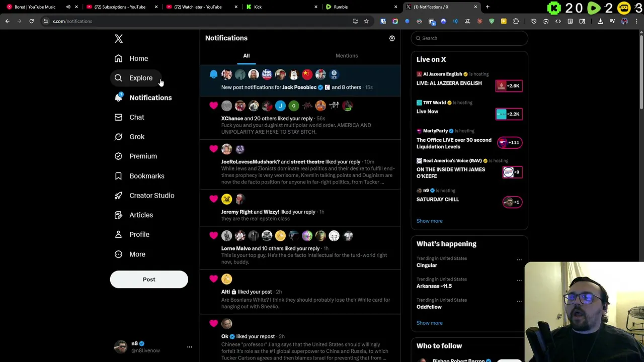Open the SATURDAY CHILL live space
The image size is (644, 362).
click(x=437, y=199)
